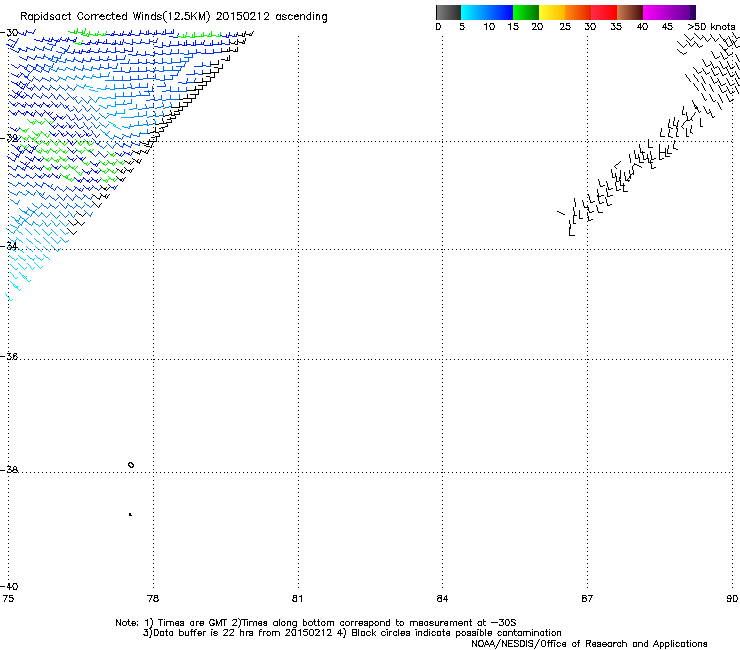The width and height of the screenshot is (740, 650).
Task: Click the yellow 20-25 knots legend segment
Action: (552, 12)
